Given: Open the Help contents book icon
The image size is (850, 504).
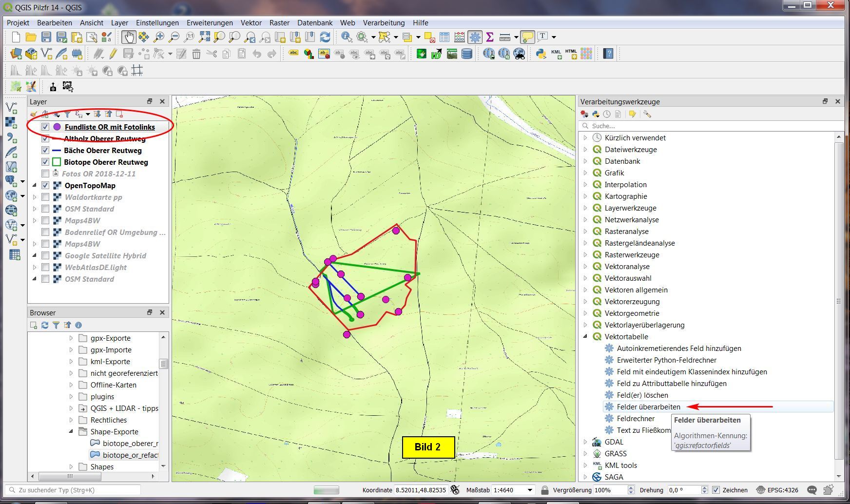Looking at the screenshot, I should tap(608, 54).
